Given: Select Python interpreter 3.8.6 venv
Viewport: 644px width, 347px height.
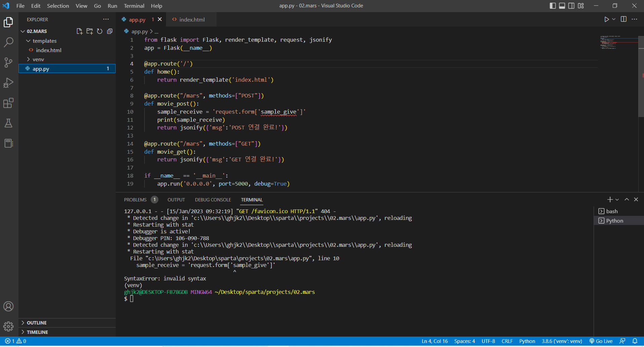Looking at the screenshot, I should (x=562, y=341).
